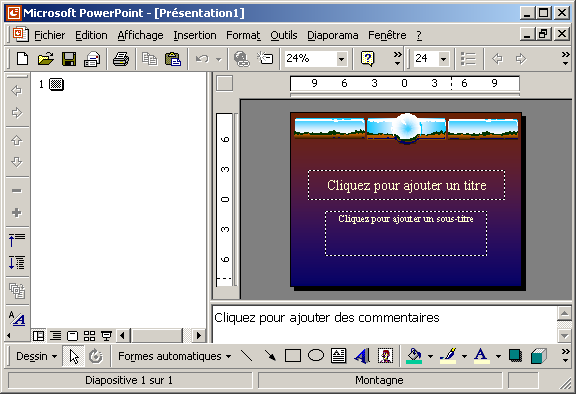The height and width of the screenshot is (394, 576).
Task: Open the Dessin drawing menu
Action: pyautogui.click(x=36, y=356)
